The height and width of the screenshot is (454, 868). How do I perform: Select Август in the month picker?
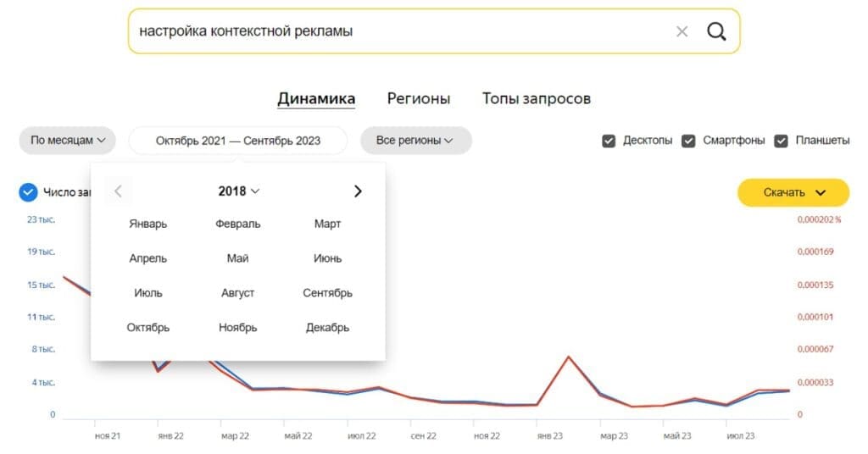click(x=238, y=293)
